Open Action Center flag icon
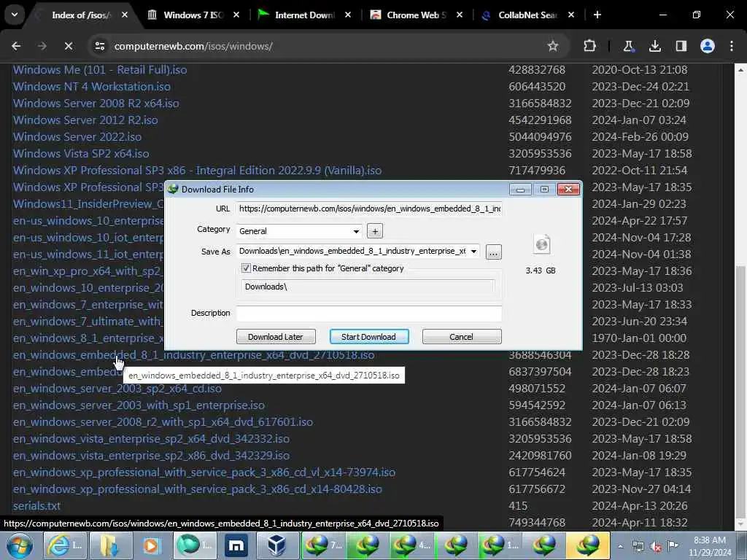 click(673, 546)
